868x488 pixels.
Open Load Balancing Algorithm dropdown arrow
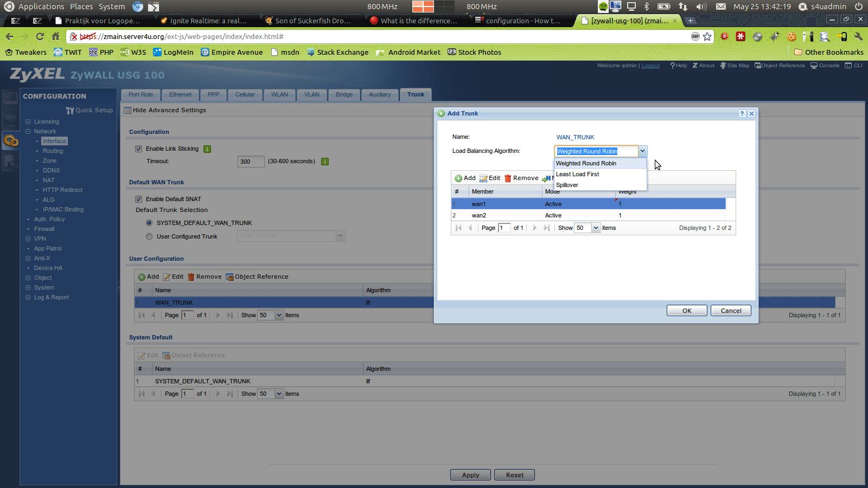pyautogui.click(x=642, y=151)
